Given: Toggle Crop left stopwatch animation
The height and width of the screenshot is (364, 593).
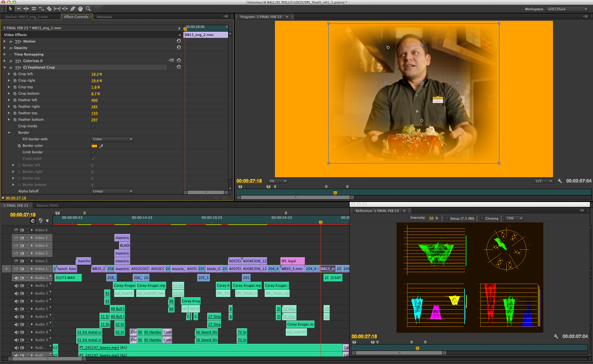Looking at the screenshot, I should coord(15,74).
